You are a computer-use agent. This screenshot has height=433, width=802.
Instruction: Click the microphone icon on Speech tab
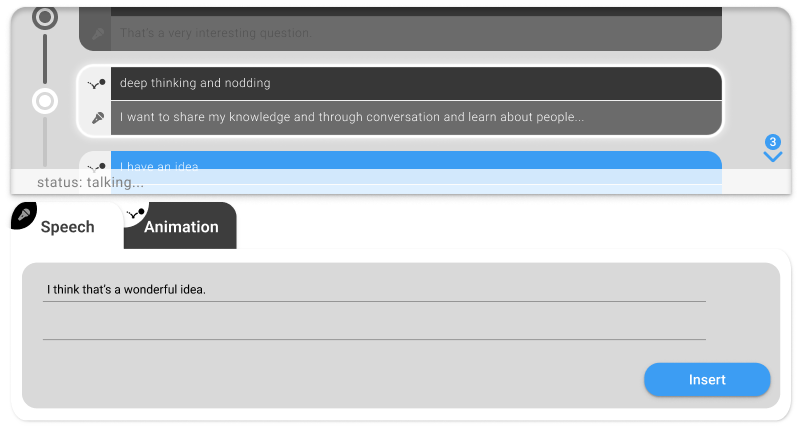[x=24, y=215]
